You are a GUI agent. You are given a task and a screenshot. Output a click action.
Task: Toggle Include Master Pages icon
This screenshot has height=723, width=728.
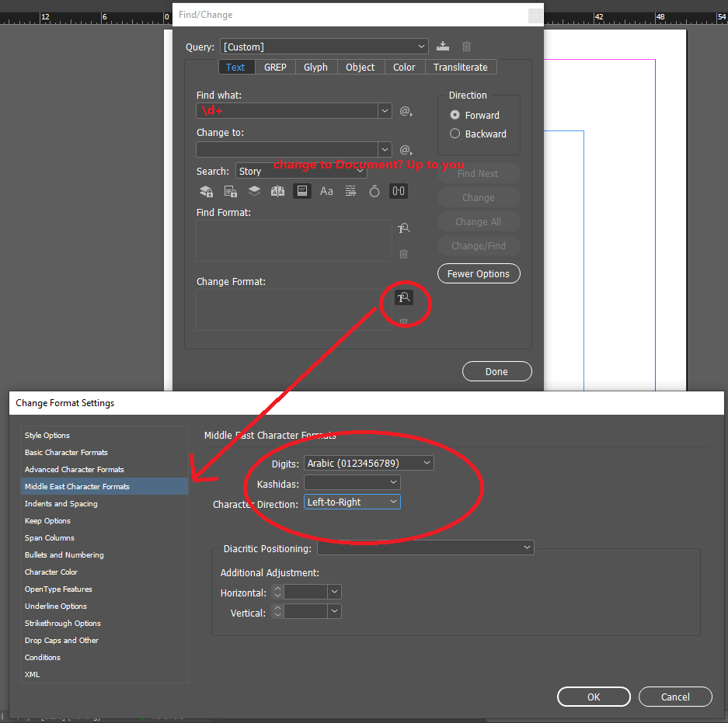pos(277,191)
